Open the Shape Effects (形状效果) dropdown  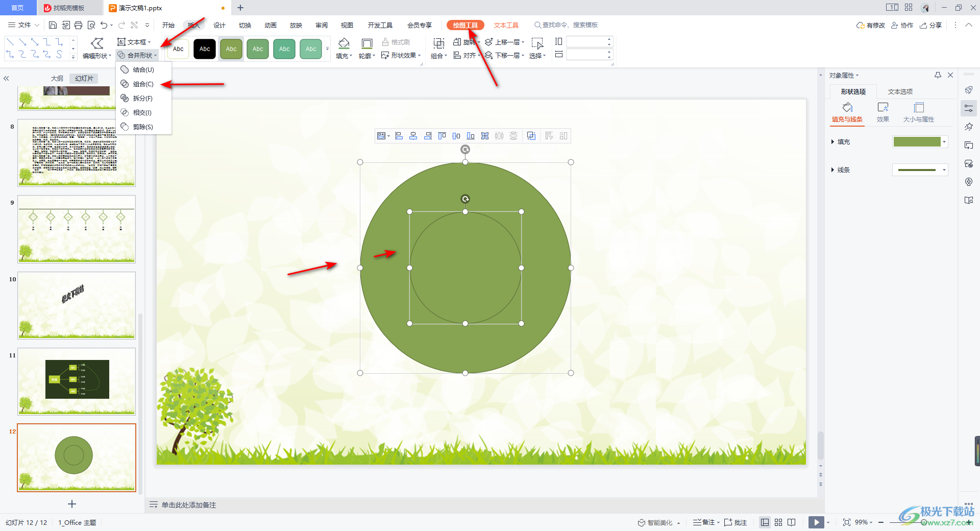pyautogui.click(x=401, y=55)
